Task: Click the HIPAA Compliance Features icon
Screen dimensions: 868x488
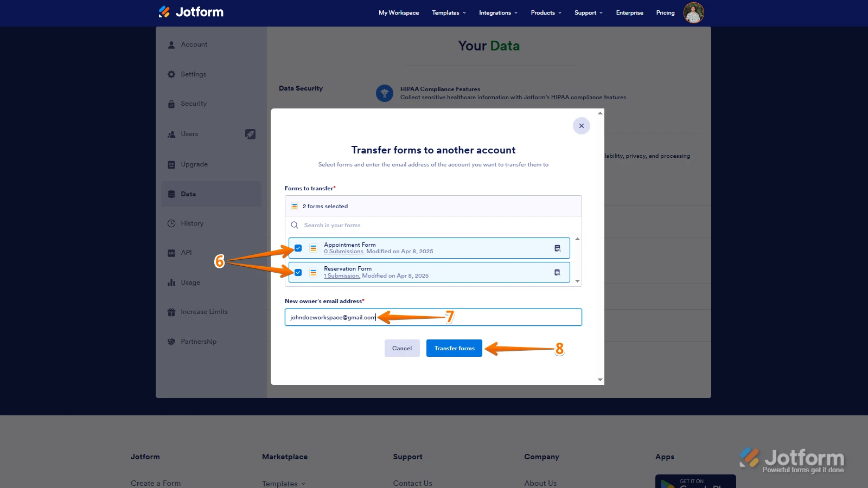Action: [x=385, y=93]
